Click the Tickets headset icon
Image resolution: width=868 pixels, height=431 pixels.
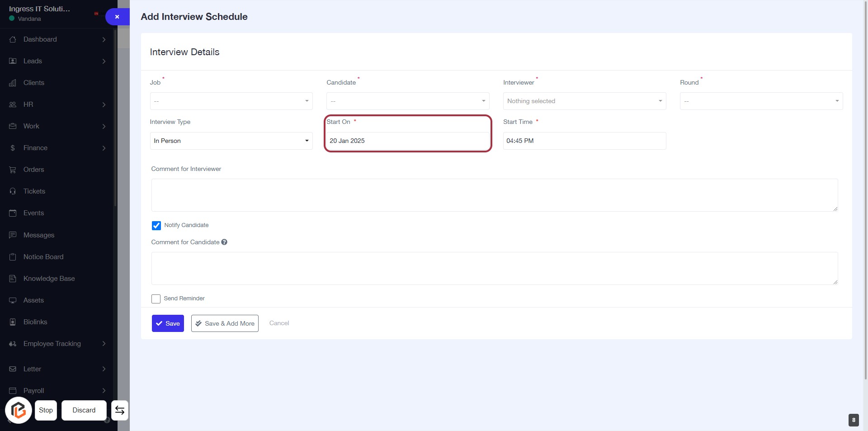click(13, 191)
